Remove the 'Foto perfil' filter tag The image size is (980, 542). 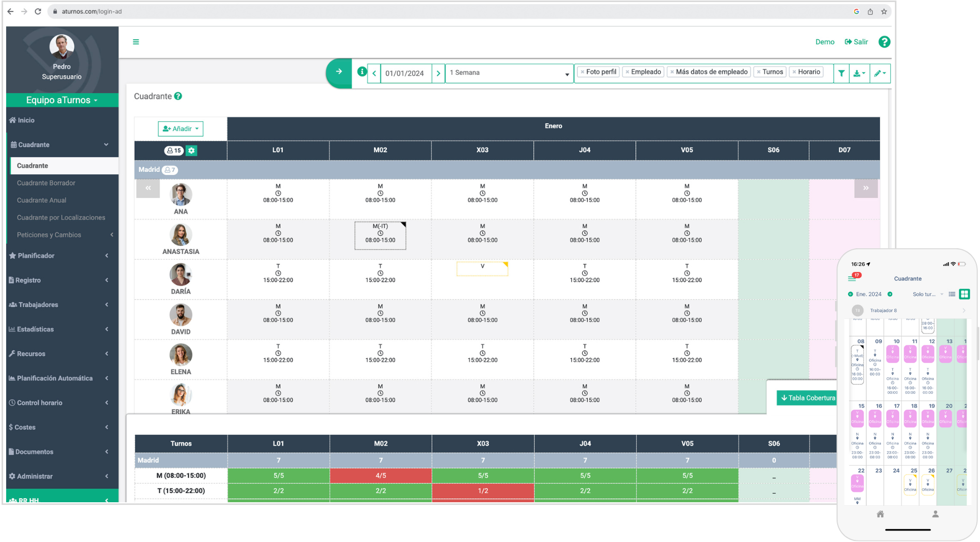pyautogui.click(x=582, y=72)
